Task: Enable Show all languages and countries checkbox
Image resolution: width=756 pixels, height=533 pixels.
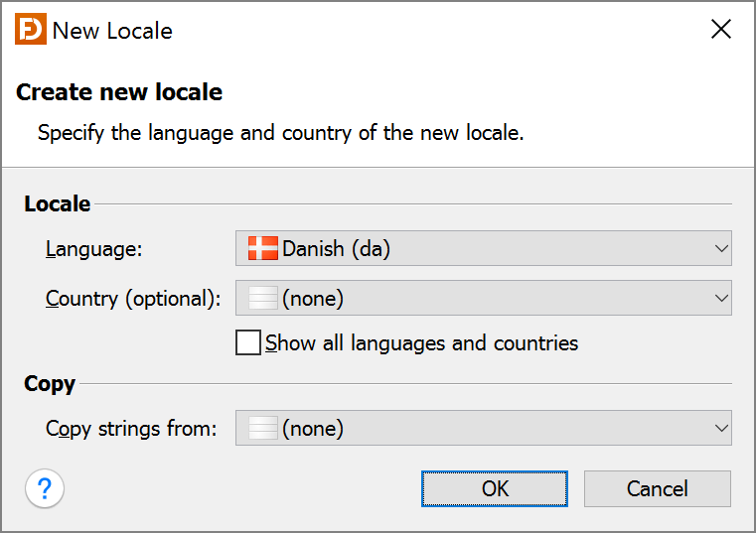Action: (248, 342)
